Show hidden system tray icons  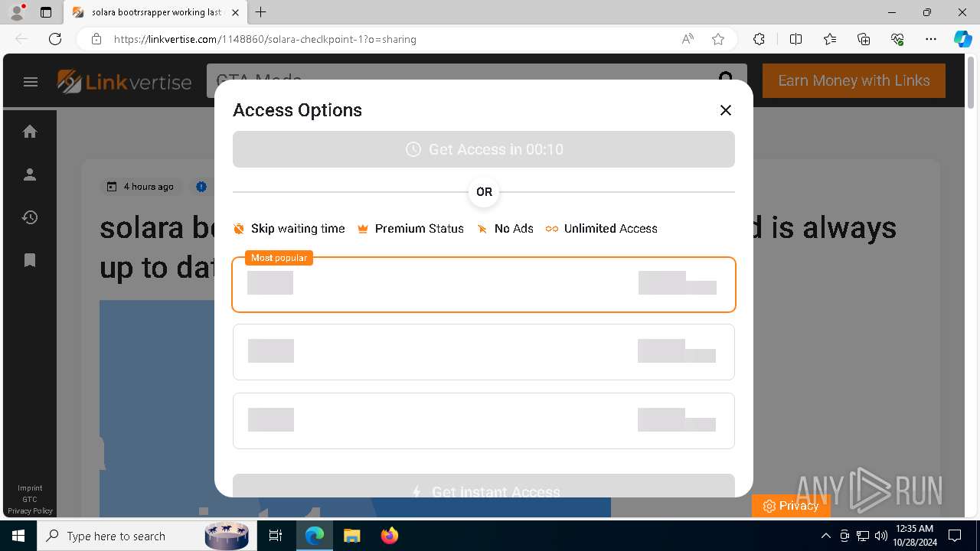(x=825, y=536)
